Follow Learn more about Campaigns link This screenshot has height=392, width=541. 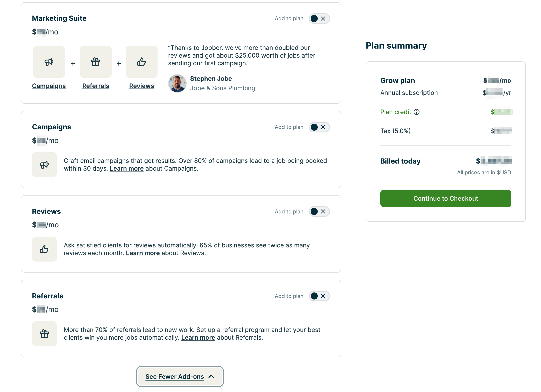127,169
